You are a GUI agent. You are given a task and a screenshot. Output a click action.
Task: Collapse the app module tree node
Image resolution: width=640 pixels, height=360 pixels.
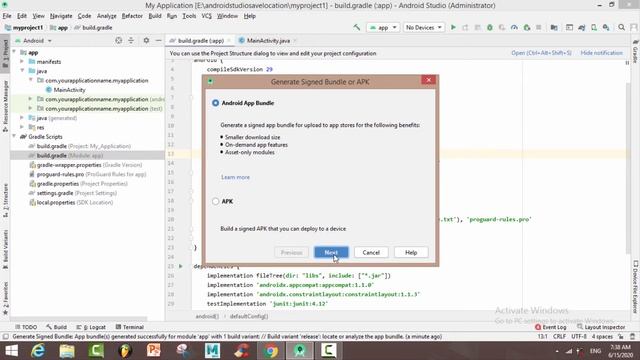[x=15, y=52]
